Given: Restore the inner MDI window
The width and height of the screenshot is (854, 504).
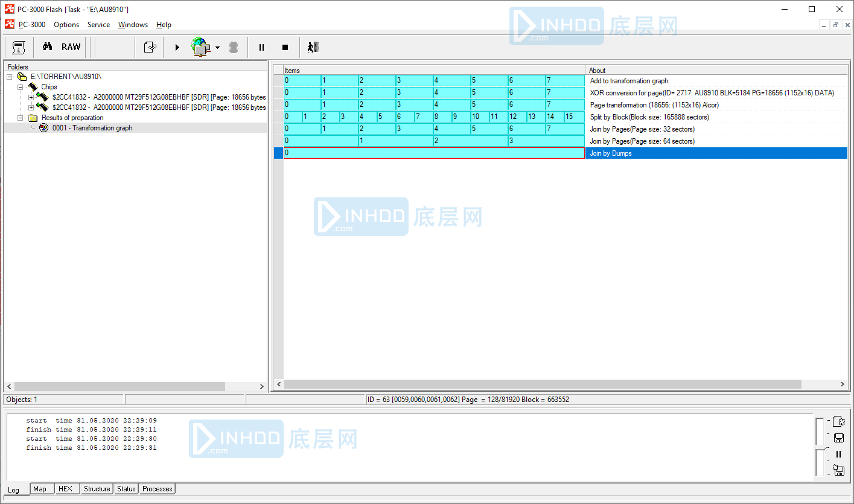Looking at the screenshot, I should tap(836, 25).
